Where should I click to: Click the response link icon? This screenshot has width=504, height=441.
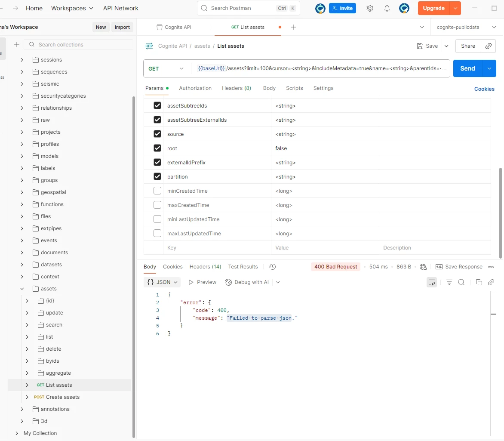pos(491,282)
